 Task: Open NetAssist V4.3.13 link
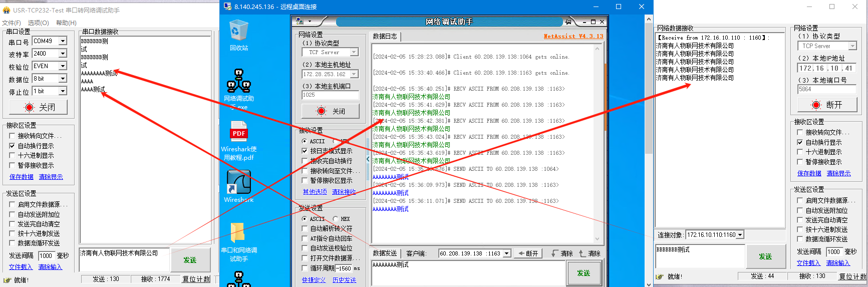[x=573, y=36]
